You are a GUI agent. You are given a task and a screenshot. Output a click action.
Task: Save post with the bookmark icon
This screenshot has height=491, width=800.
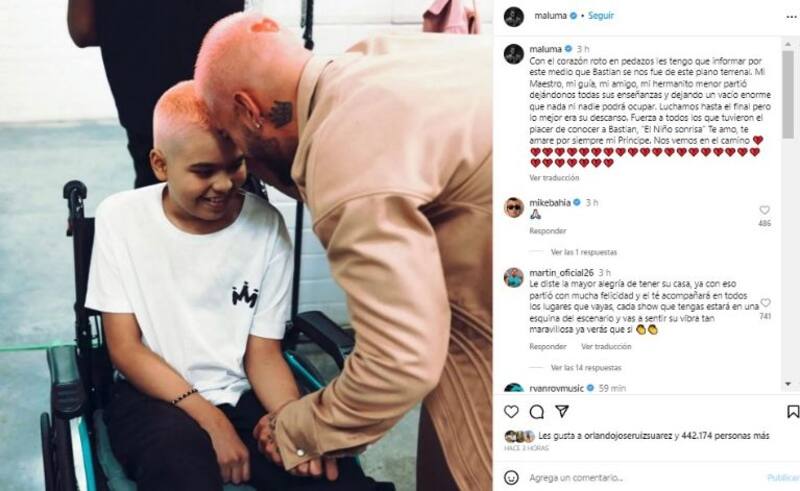click(x=793, y=411)
